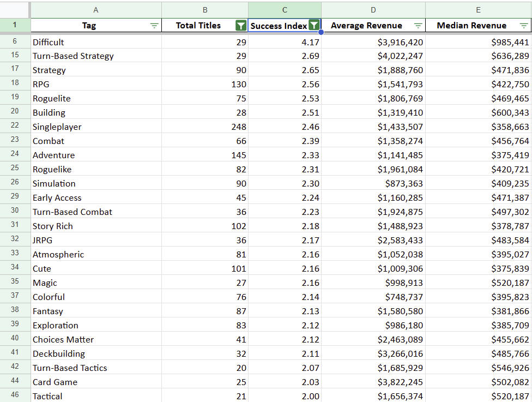Click the Difficult tag cell
Image resolution: width=532 pixels, height=402 pixels.
pos(96,42)
